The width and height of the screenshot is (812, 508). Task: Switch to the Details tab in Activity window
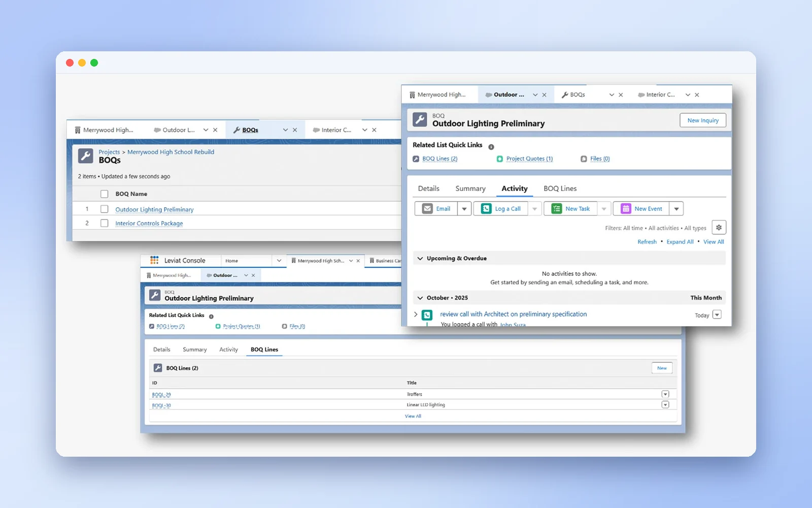(429, 188)
